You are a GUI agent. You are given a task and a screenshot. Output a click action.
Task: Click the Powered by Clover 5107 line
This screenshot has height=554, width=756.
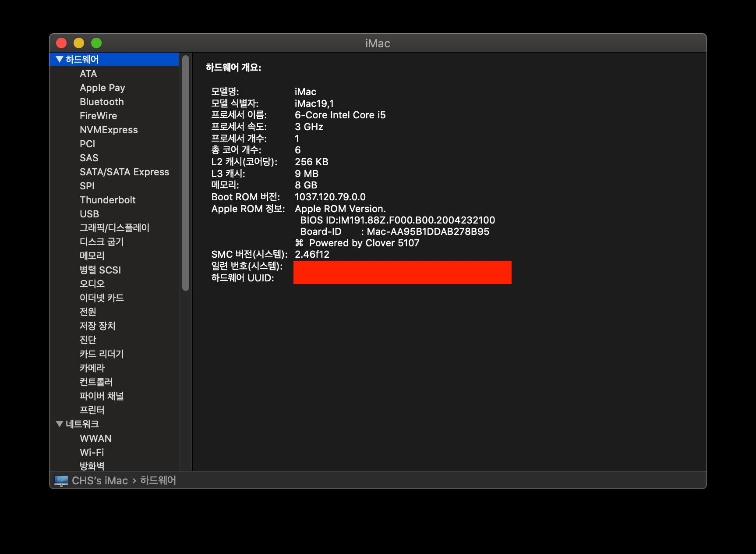coord(357,243)
